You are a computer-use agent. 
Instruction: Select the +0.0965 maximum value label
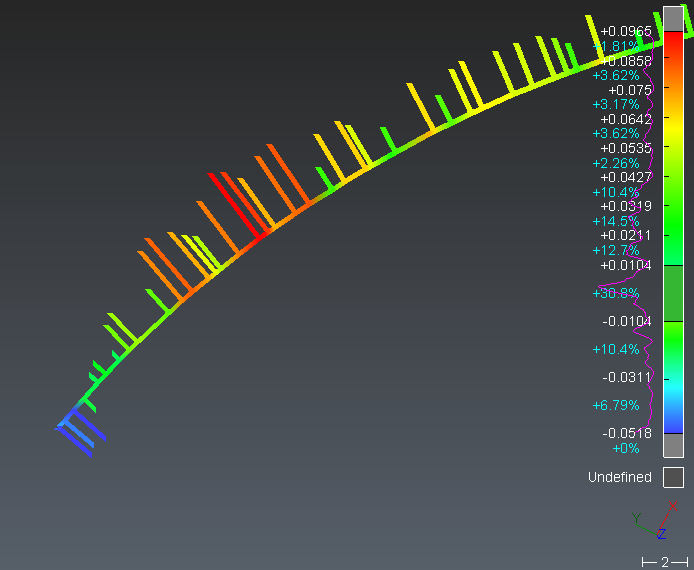click(625, 32)
